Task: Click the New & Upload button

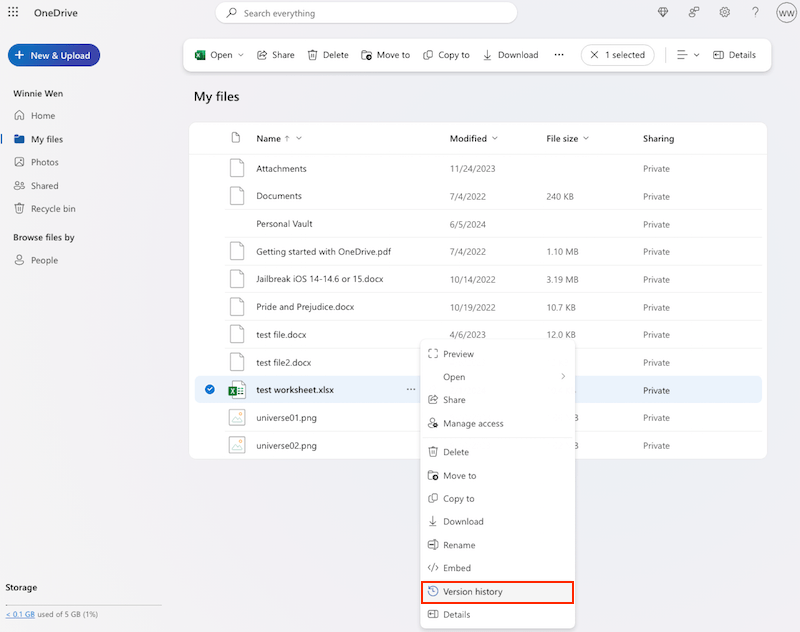Action: (53, 55)
